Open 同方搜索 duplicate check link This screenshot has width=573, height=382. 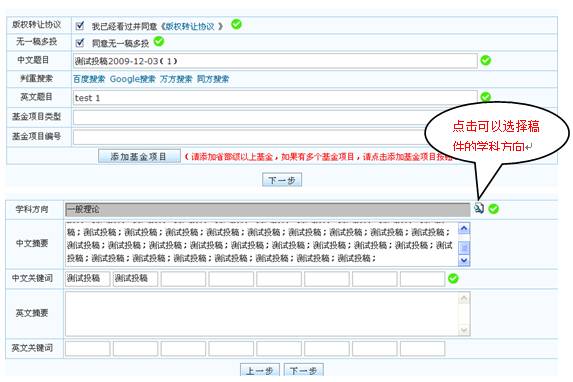point(213,79)
